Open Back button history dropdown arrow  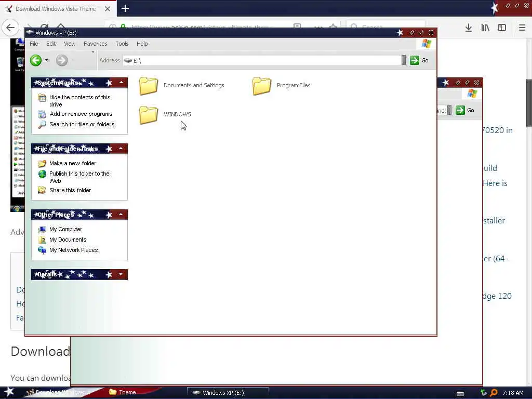pos(46,60)
